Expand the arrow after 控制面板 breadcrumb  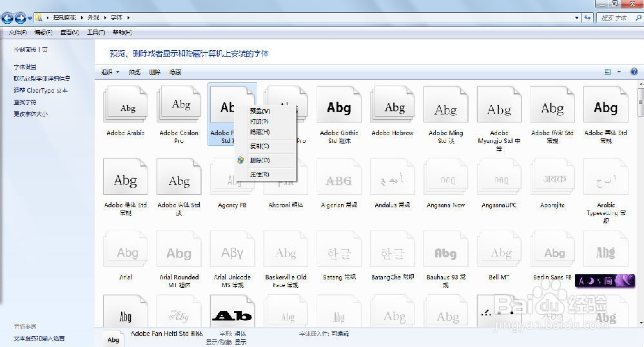point(82,17)
